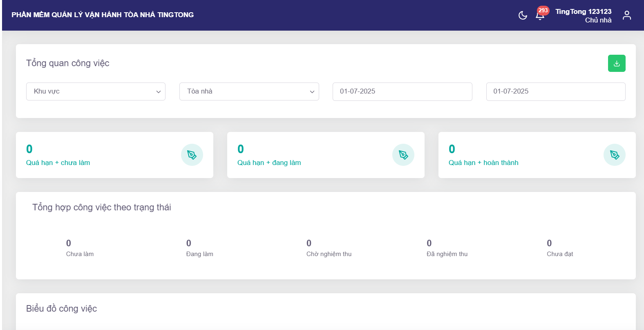Open the Quá hạn + chưa làm link
The height and width of the screenshot is (330, 644).
click(58, 163)
